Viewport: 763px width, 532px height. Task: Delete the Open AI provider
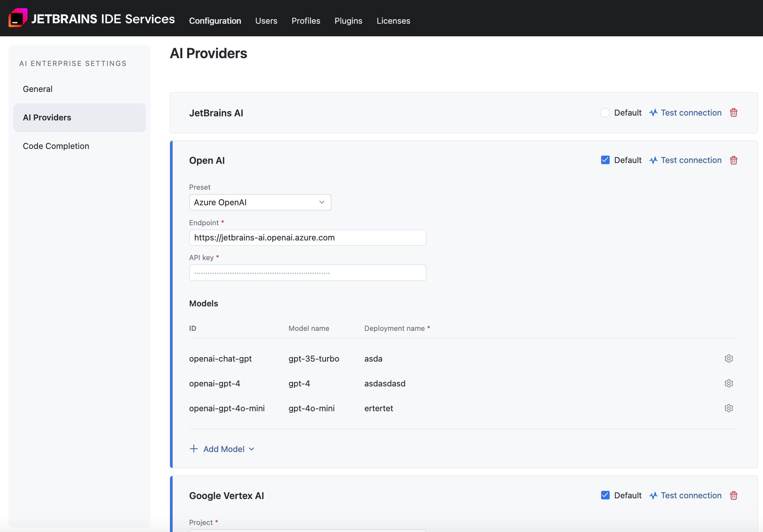pos(734,160)
